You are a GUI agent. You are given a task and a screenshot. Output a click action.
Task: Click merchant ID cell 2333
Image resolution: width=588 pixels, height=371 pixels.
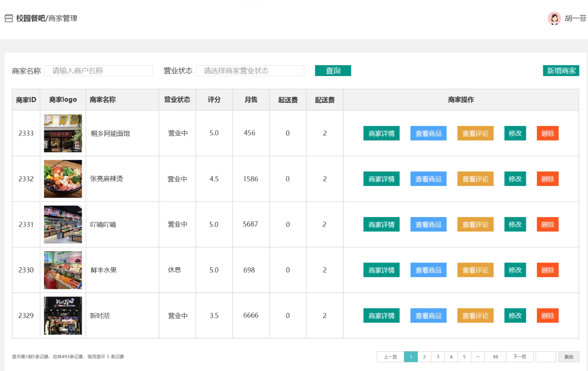(x=26, y=133)
